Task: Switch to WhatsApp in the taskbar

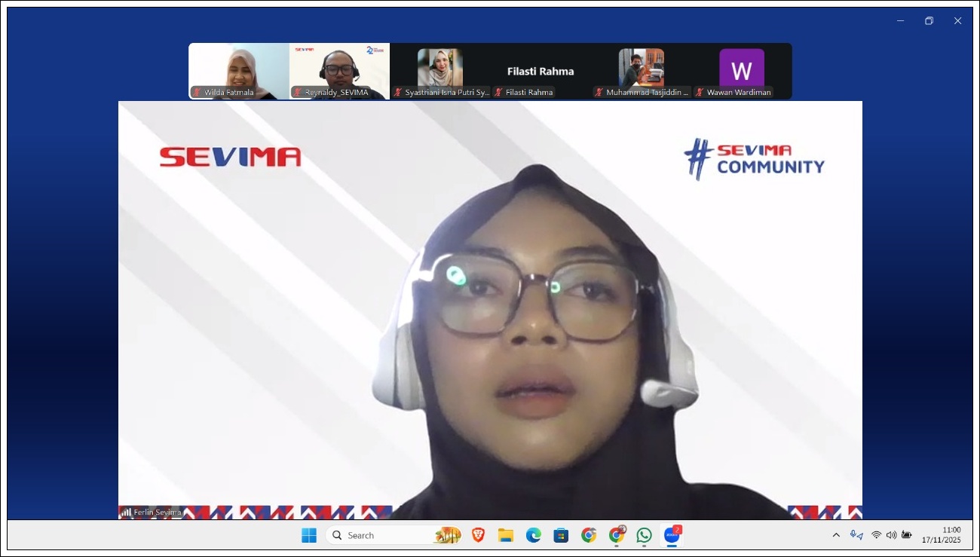Action: (x=644, y=535)
